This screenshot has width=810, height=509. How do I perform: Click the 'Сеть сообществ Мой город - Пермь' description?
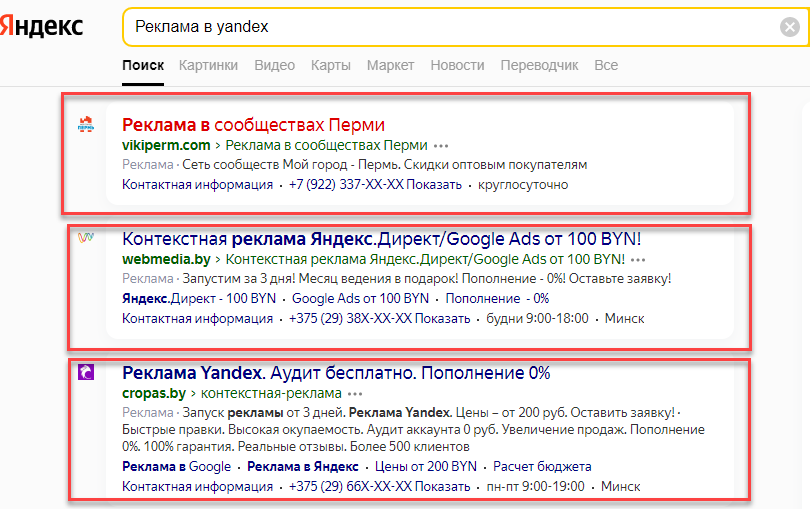(x=384, y=164)
